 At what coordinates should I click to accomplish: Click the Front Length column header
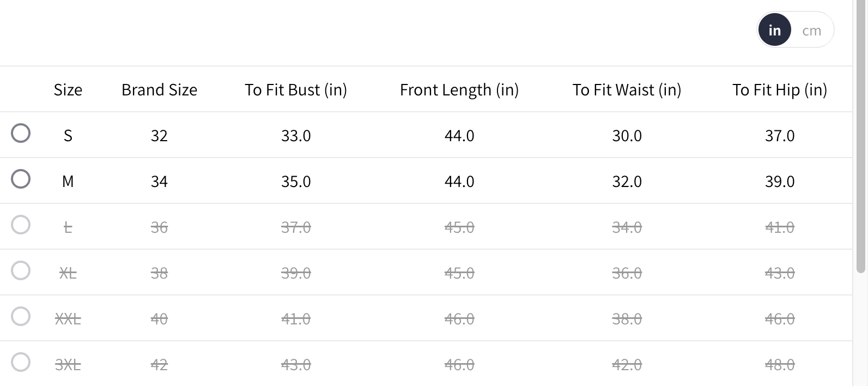click(459, 90)
